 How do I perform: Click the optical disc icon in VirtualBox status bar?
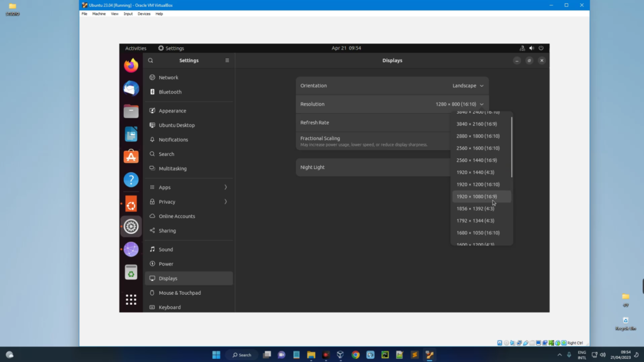tap(506, 343)
